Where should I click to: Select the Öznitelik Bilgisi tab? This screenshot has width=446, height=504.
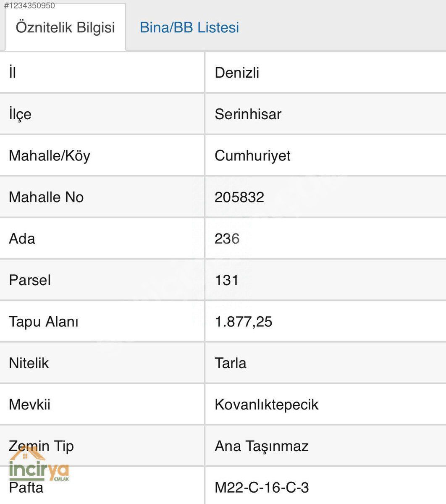pos(65,27)
